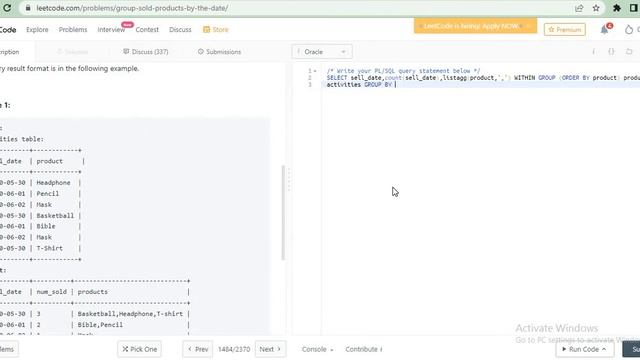Open the Contribute link
640x360 pixels.
coord(364,349)
